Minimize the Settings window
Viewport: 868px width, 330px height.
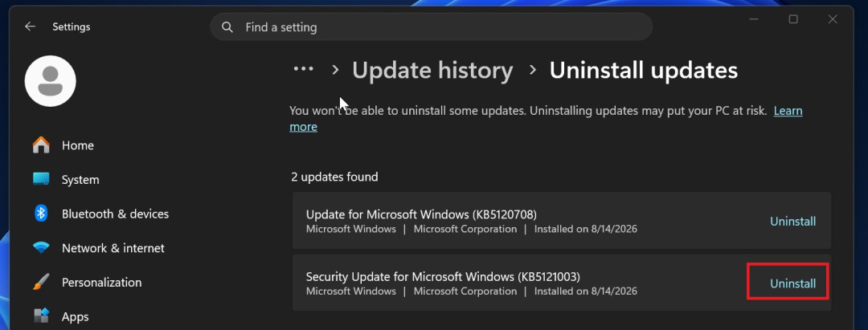pos(754,19)
